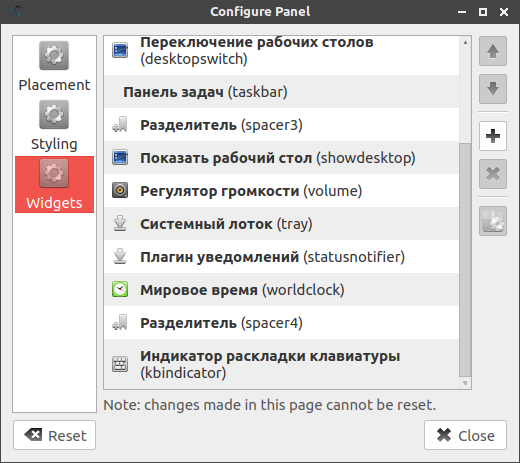Click the widget list scrollbar handle
The width and height of the screenshot is (520, 463).
coord(465,260)
